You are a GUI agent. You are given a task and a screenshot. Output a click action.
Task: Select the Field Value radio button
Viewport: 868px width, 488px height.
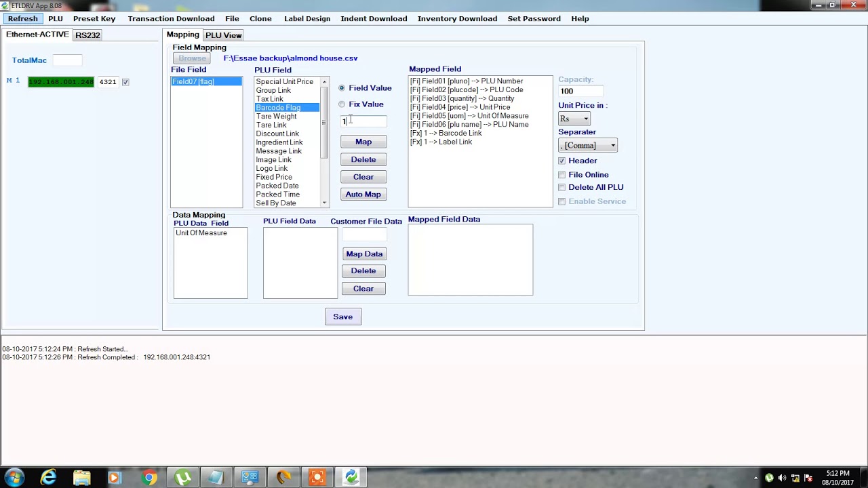[x=342, y=88]
